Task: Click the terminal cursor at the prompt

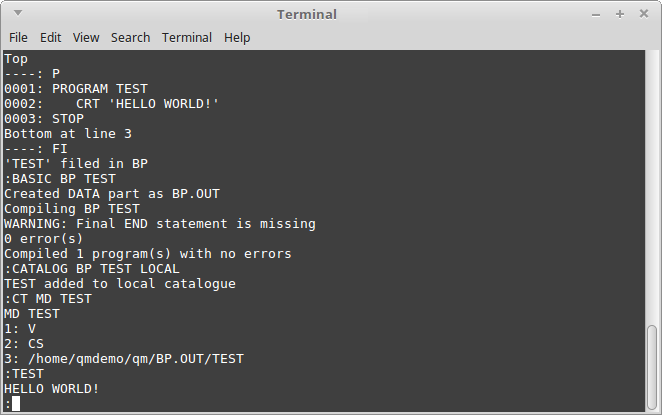Action: 16,404
